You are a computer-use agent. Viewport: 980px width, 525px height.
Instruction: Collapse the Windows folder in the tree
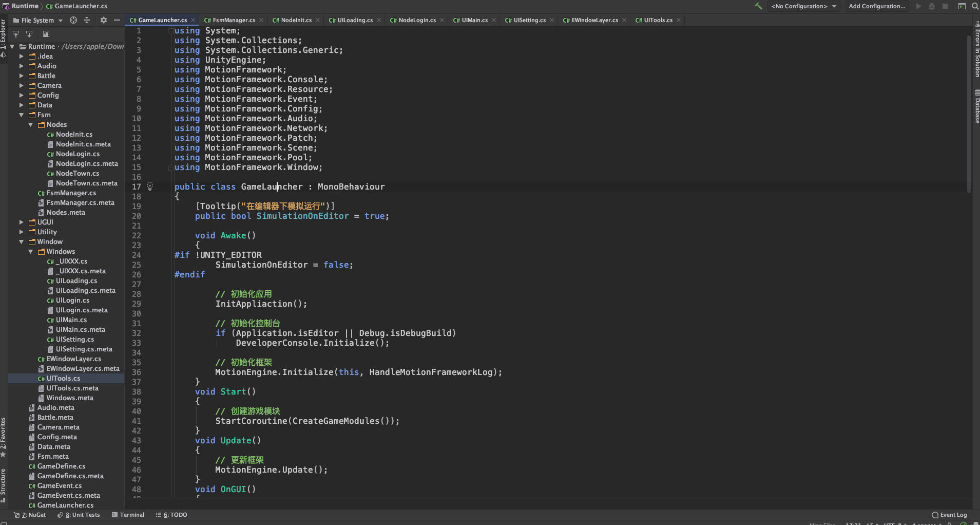click(31, 252)
